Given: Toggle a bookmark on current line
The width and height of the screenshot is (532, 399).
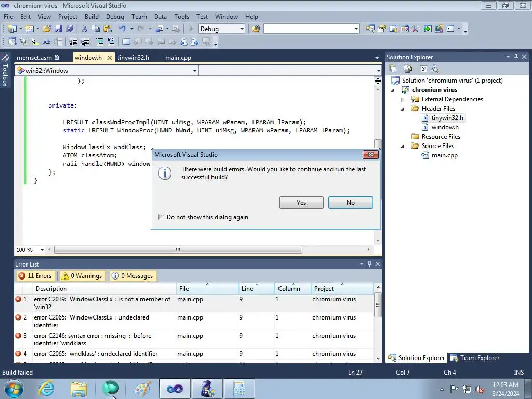Looking at the screenshot, I should (126, 42).
